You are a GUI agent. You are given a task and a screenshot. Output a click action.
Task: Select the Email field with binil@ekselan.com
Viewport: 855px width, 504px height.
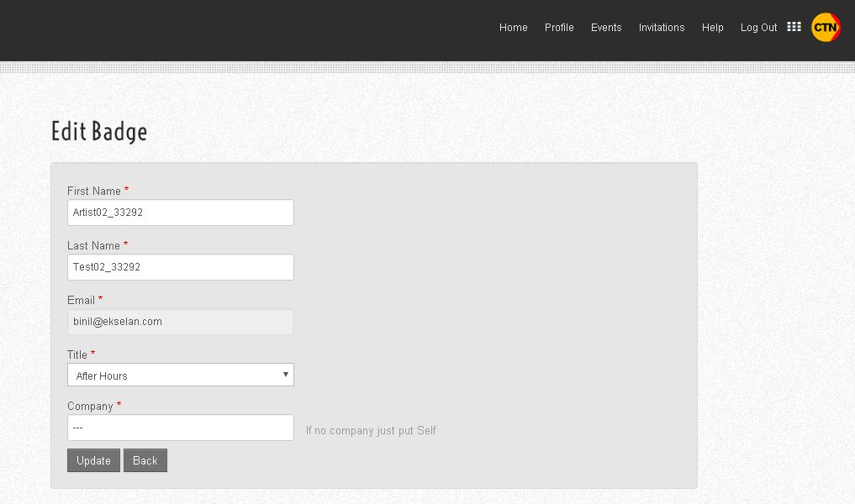pos(181,322)
